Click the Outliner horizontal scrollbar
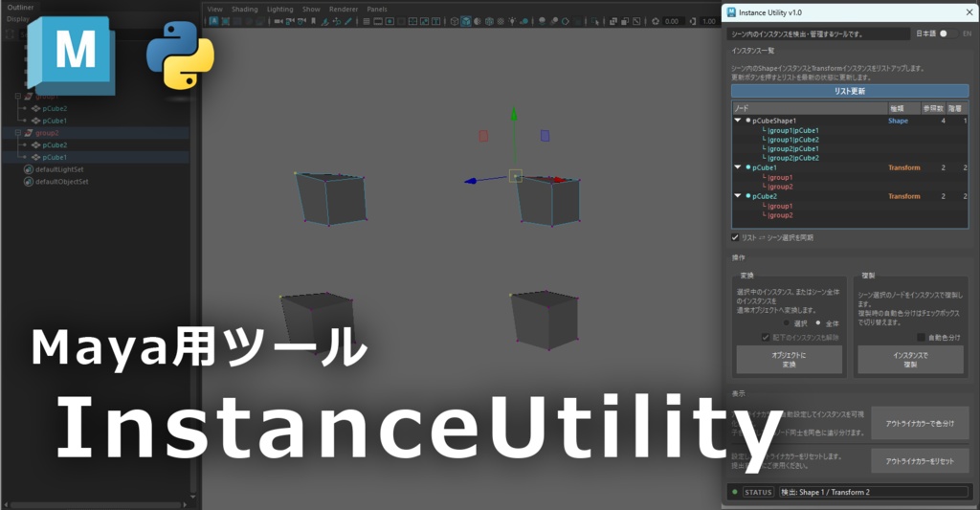 [x=97, y=504]
